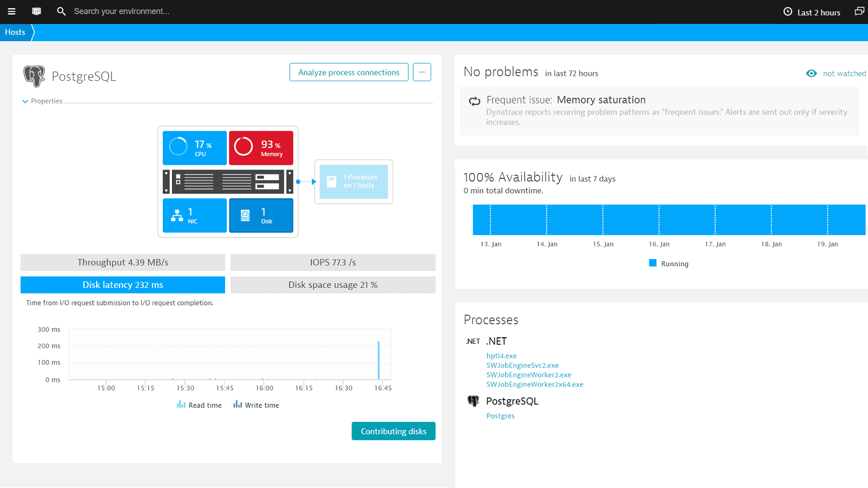Open the hamburger navigation menu
This screenshot has height=488, width=868.
point(11,11)
